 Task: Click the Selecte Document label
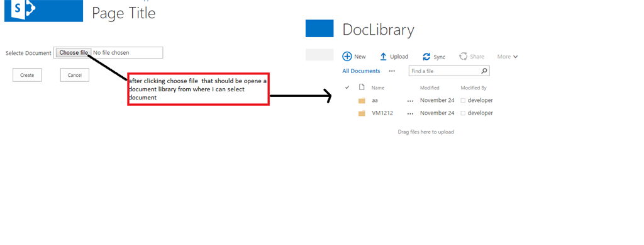28,53
